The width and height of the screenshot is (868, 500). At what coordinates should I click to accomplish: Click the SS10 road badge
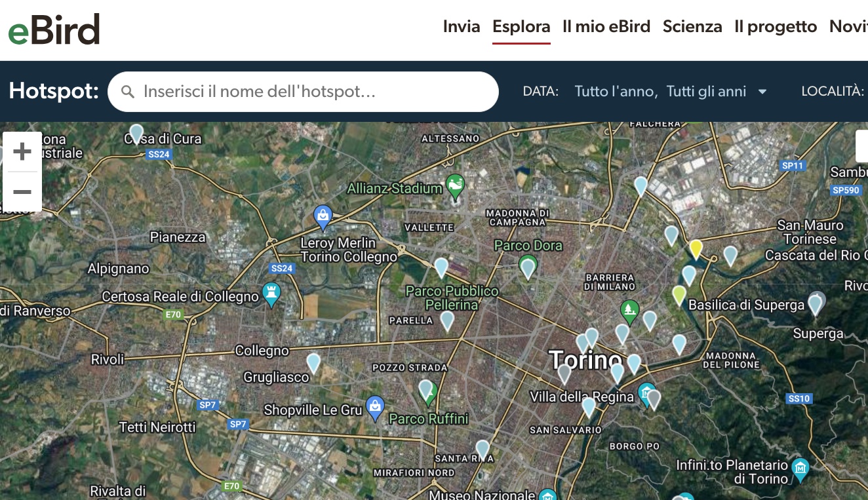pyautogui.click(x=799, y=398)
